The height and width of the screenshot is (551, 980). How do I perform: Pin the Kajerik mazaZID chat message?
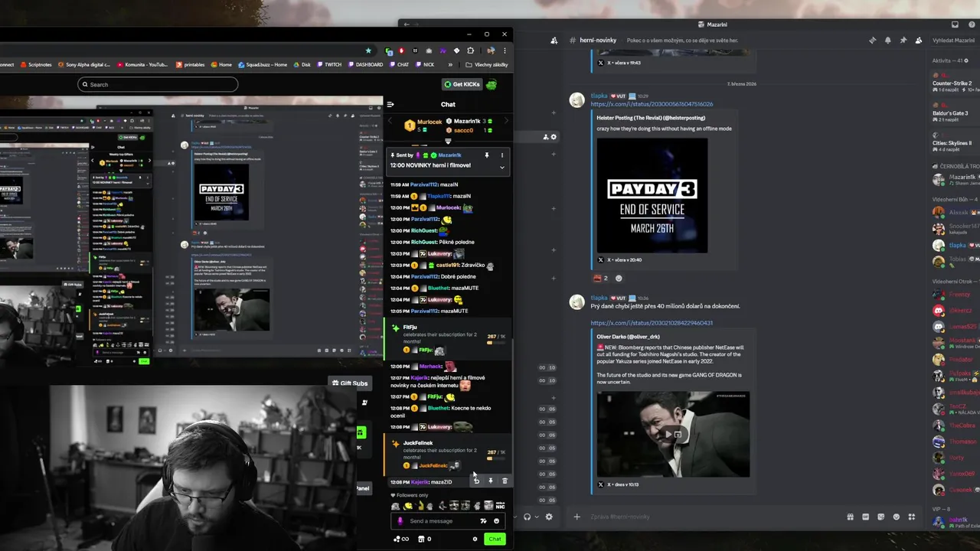pyautogui.click(x=490, y=481)
